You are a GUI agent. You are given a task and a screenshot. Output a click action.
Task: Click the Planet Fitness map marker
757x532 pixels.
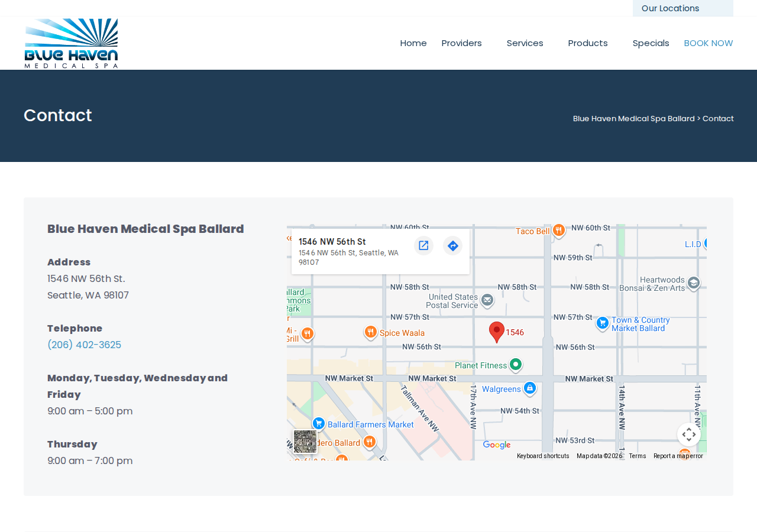click(x=516, y=365)
